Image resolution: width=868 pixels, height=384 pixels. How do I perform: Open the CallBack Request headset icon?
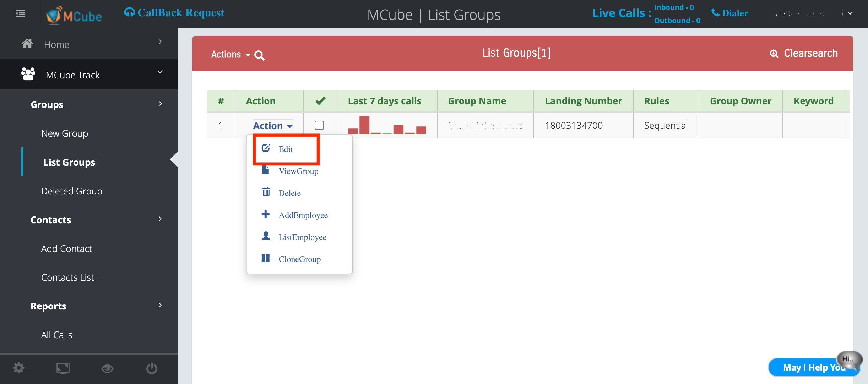pos(129,12)
